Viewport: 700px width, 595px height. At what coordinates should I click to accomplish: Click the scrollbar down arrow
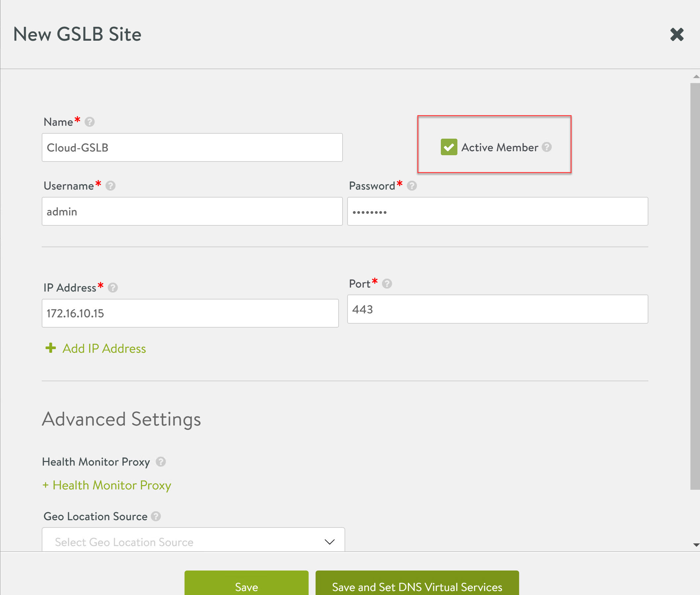pos(696,545)
